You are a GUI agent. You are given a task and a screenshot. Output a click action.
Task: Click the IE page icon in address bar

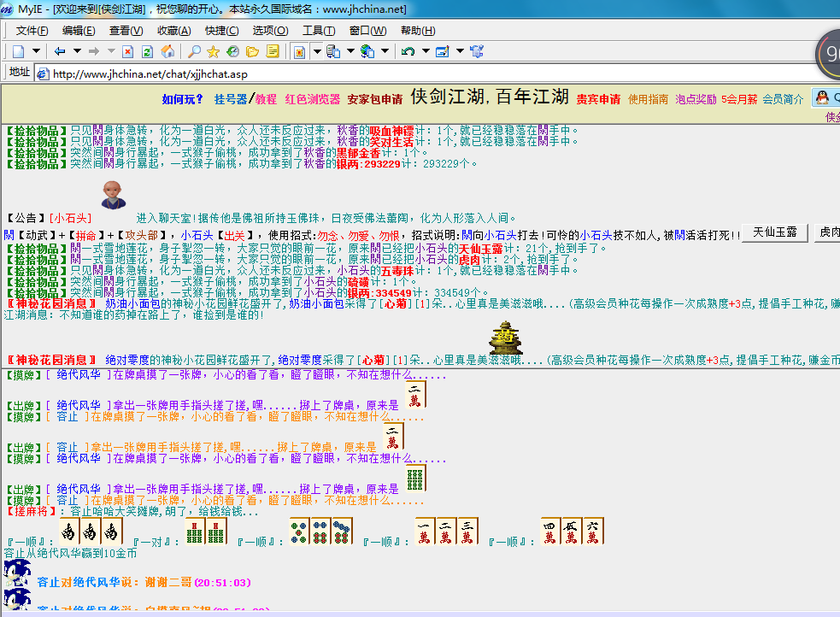[x=43, y=73]
